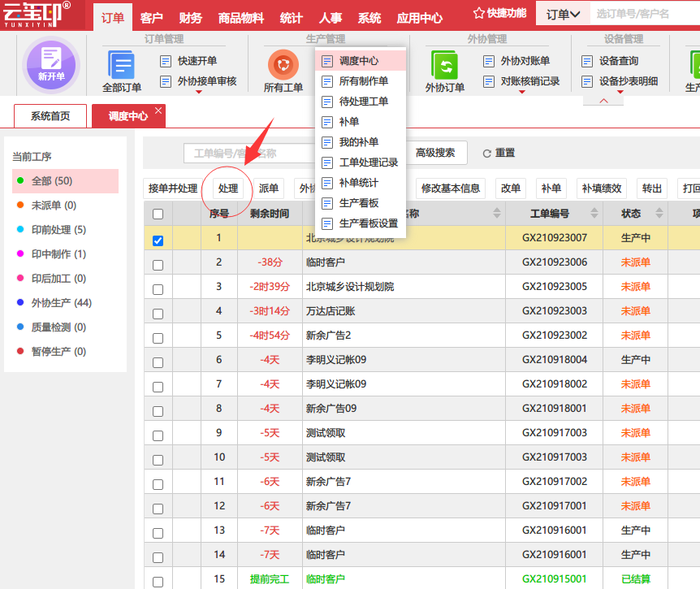
Task: Check the checkbox for 万达店记账 row
Action: coord(158,314)
